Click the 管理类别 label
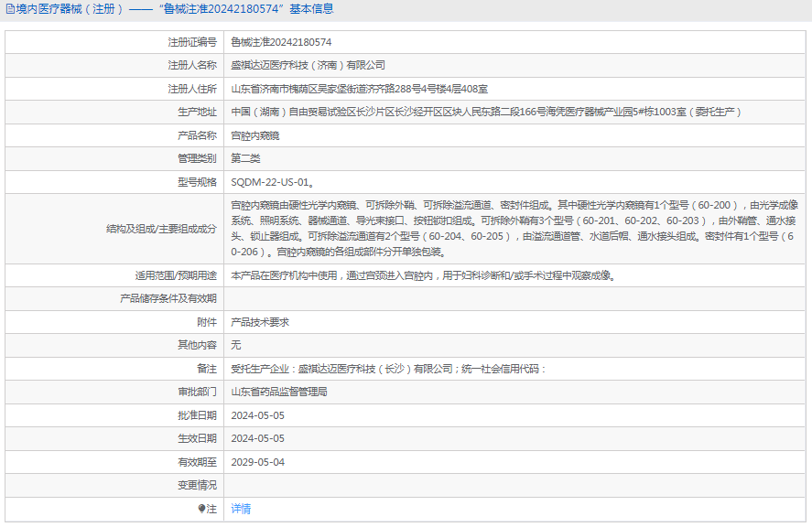 pyautogui.click(x=198, y=158)
